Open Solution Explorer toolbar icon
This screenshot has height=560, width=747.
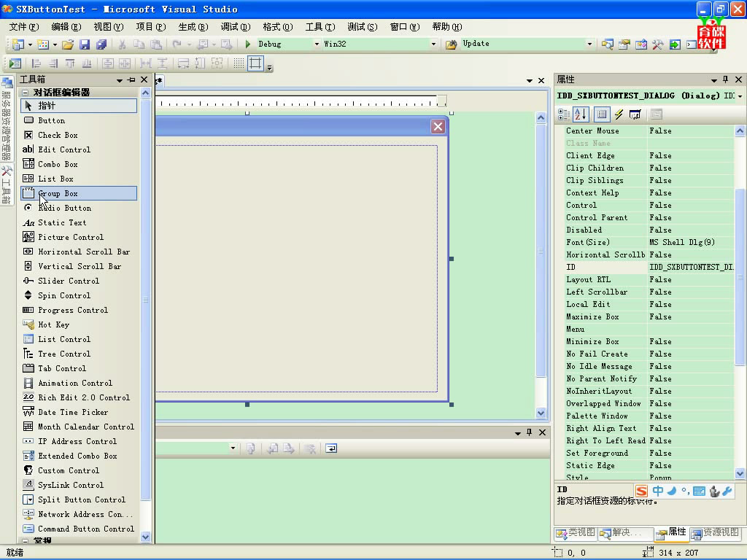point(607,44)
